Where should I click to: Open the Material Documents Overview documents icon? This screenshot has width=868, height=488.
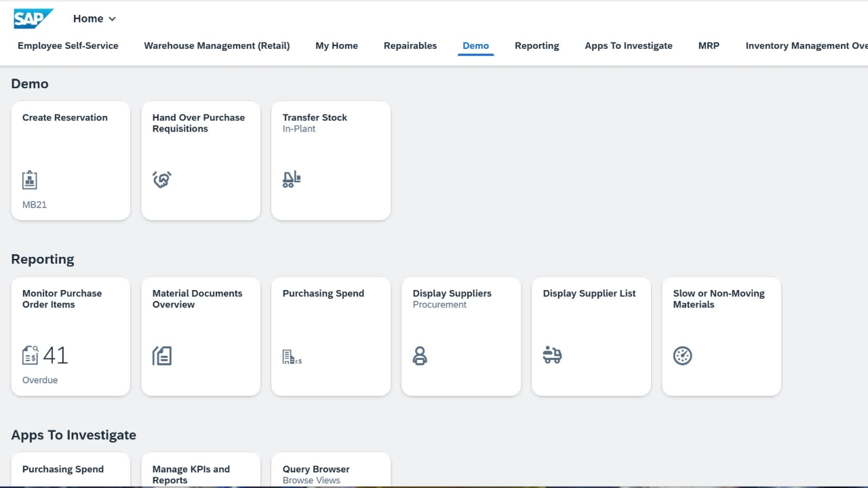tap(162, 355)
